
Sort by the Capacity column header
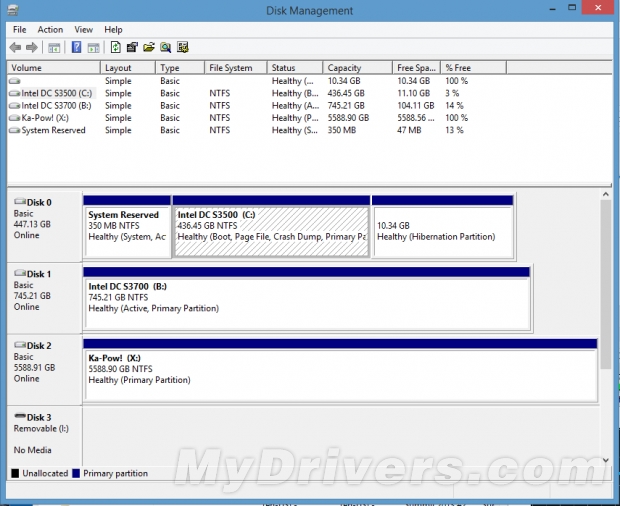(358, 68)
